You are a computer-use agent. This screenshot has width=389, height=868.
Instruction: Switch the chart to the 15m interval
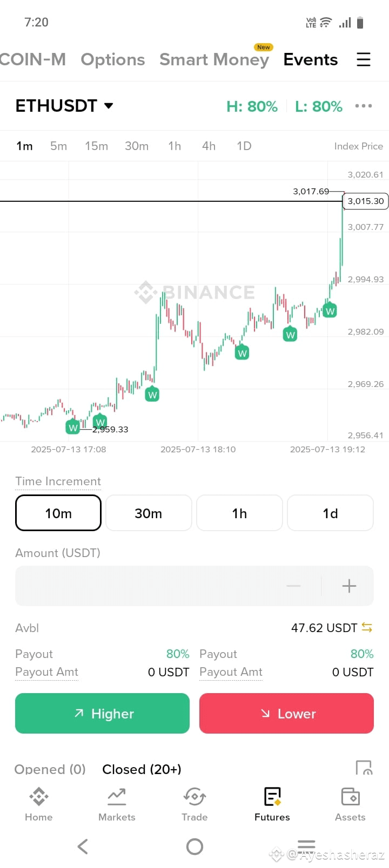96,146
